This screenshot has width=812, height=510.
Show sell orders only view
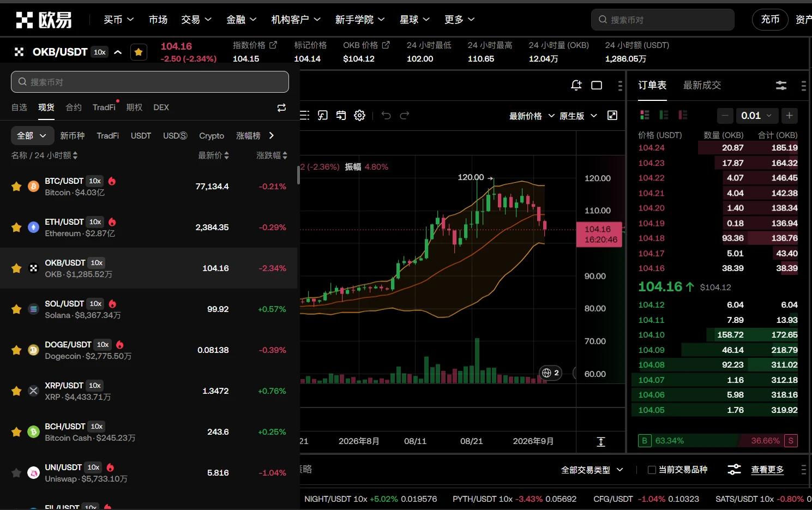click(683, 115)
